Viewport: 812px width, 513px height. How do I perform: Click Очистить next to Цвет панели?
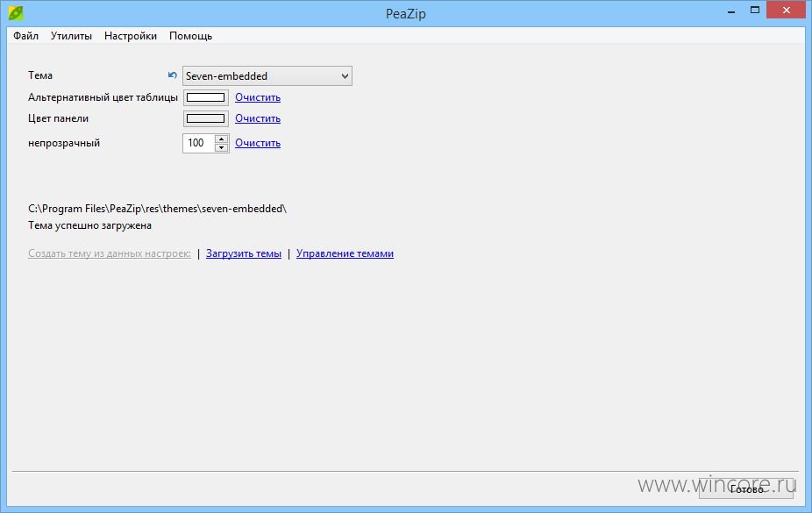(x=258, y=118)
